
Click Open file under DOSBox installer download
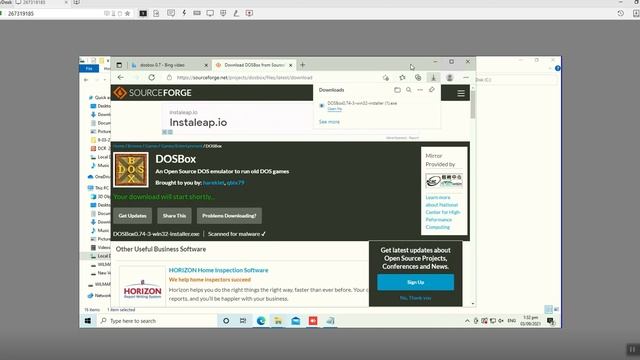[335, 109]
